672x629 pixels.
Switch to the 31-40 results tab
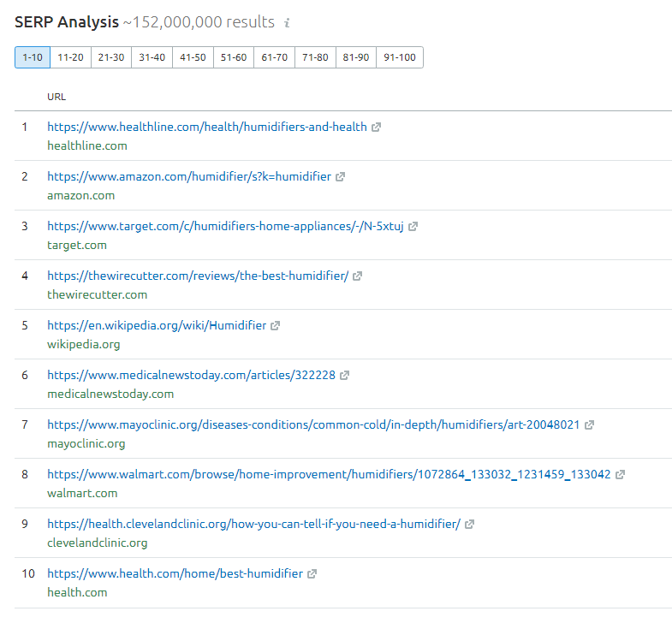tap(152, 57)
